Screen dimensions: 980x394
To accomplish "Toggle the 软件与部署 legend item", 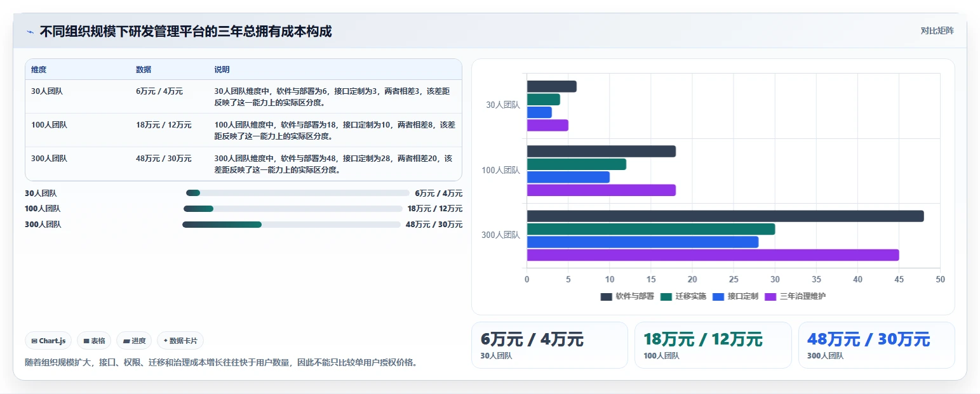I will click(627, 296).
